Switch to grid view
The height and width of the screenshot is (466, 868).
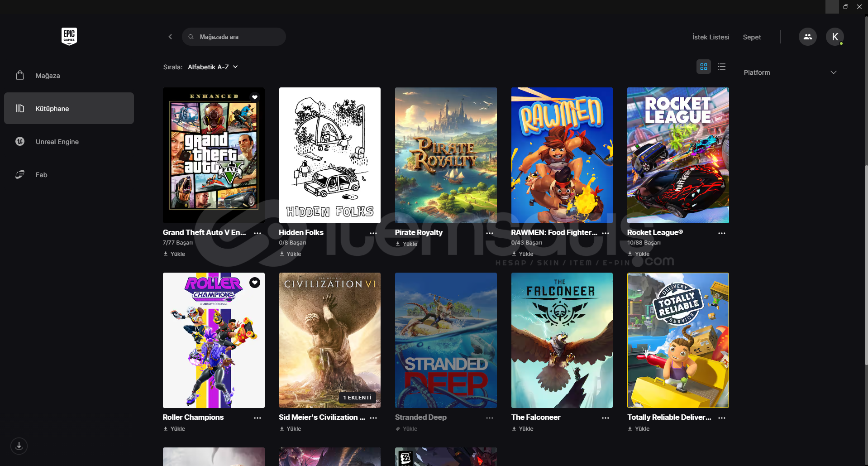coord(704,67)
